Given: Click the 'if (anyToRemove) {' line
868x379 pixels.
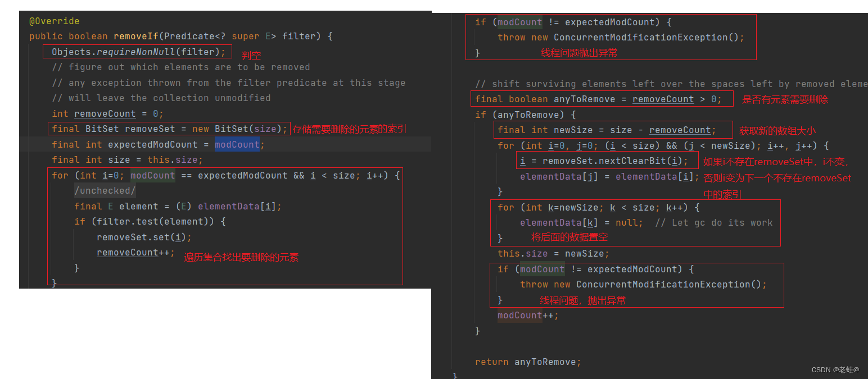Looking at the screenshot, I should tap(526, 115).
